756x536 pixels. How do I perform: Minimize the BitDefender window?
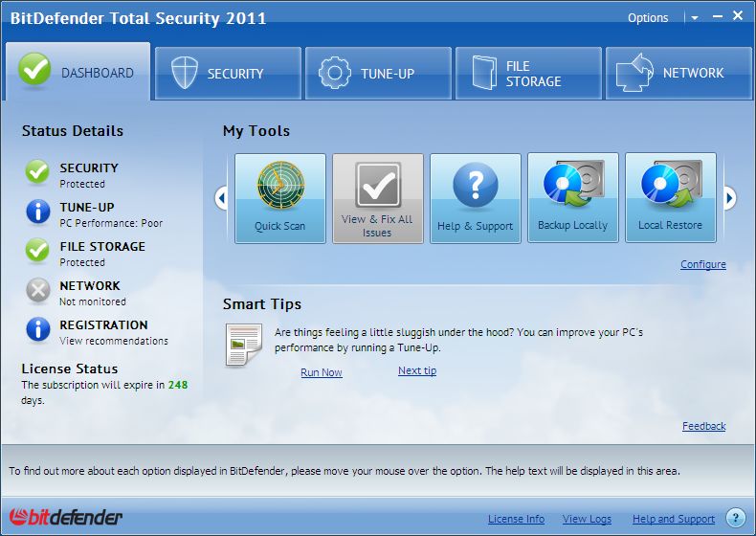(x=718, y=17)
